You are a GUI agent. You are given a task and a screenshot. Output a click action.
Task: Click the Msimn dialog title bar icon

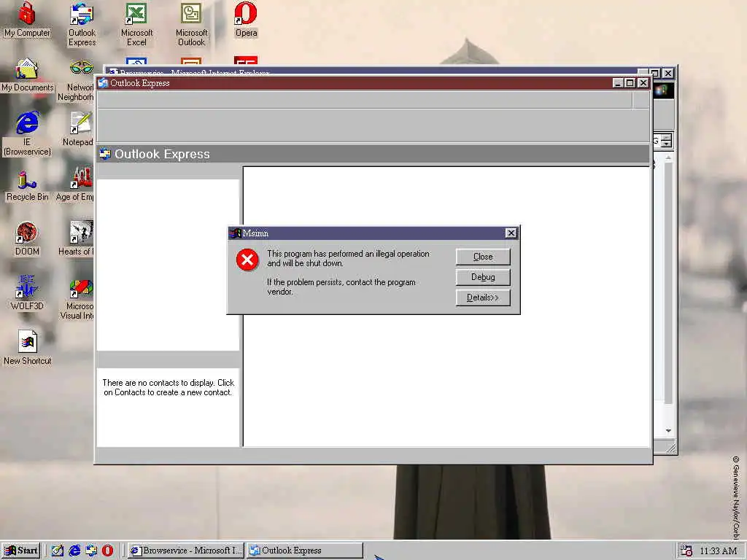click(x=236, y=233)
